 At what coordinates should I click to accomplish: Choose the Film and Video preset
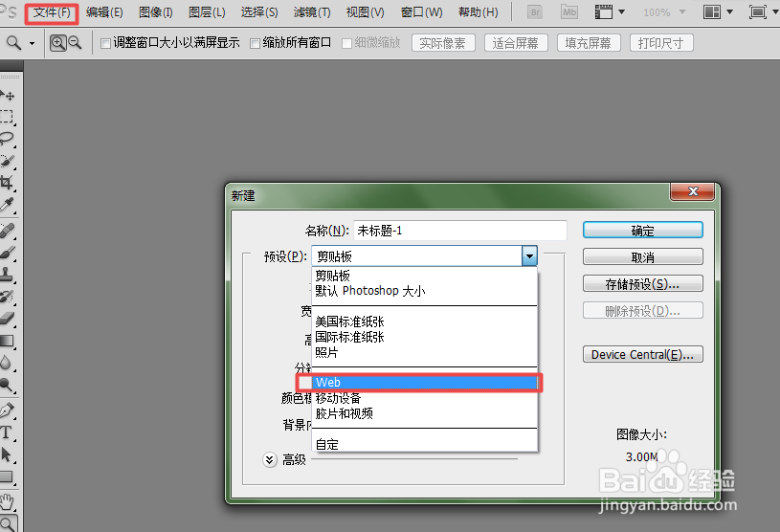[425, 413]
